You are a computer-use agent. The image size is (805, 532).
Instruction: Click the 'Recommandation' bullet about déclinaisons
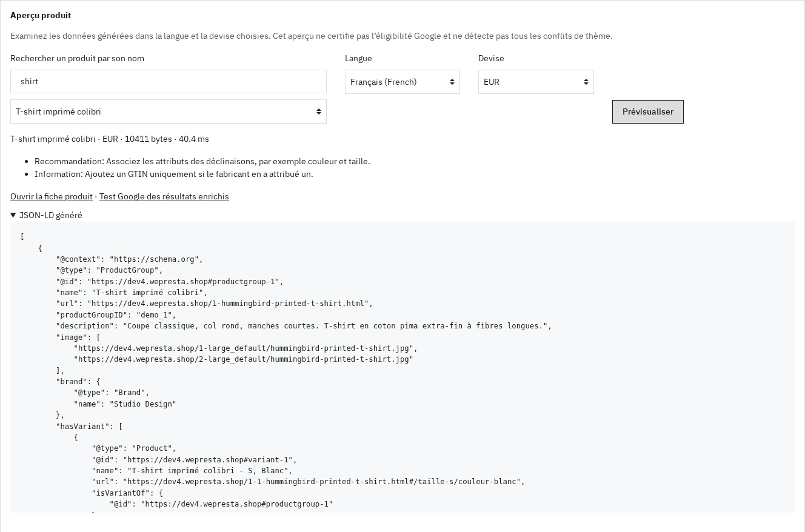[202, 161]
